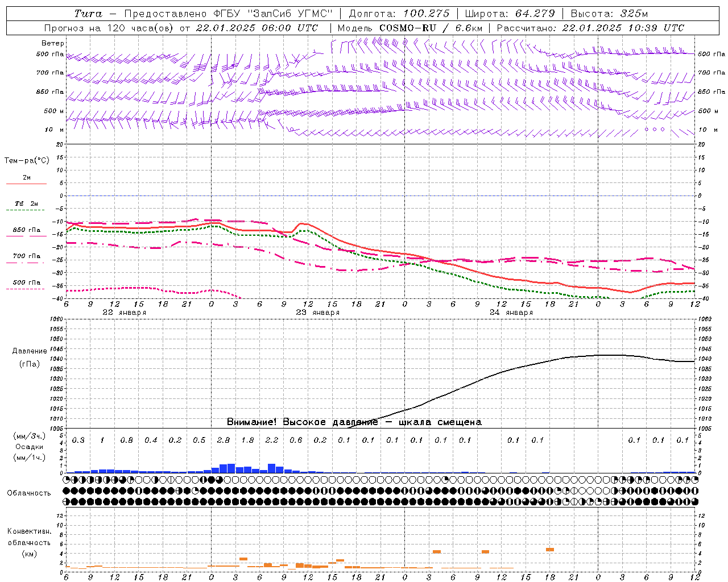This screenshot has width=728, height=582.
Task: Click the 3-hour precipitation value "0.4"
Action: coord(151,440)
